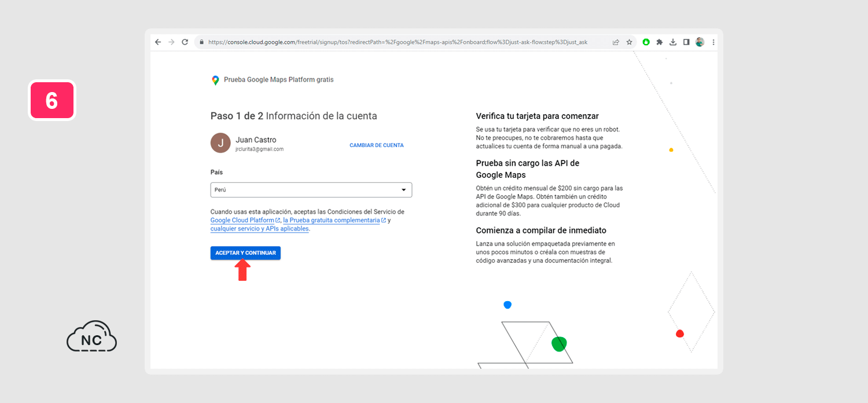
Task: Click Juan Castro's round avatar
Action: click(x=220, y=143)
